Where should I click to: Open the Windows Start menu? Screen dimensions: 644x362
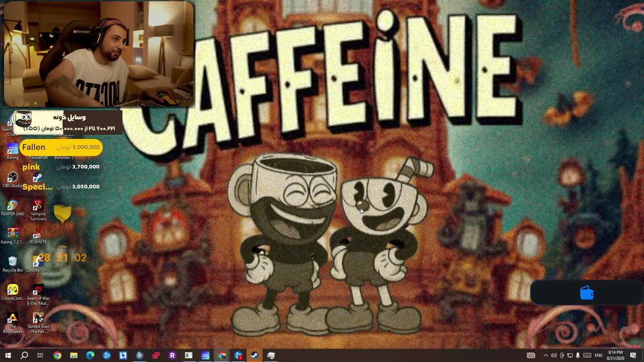click(x=8, y=355)
